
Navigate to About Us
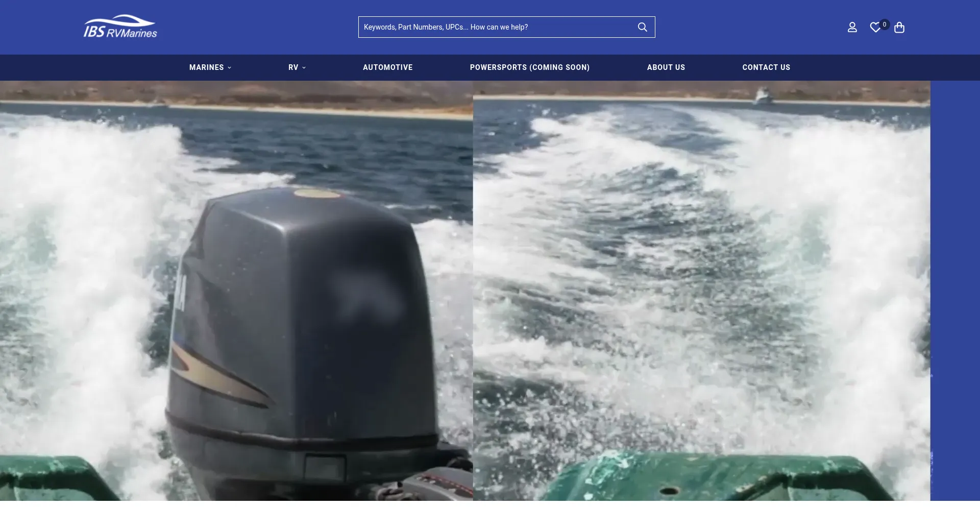click(666, 67)
